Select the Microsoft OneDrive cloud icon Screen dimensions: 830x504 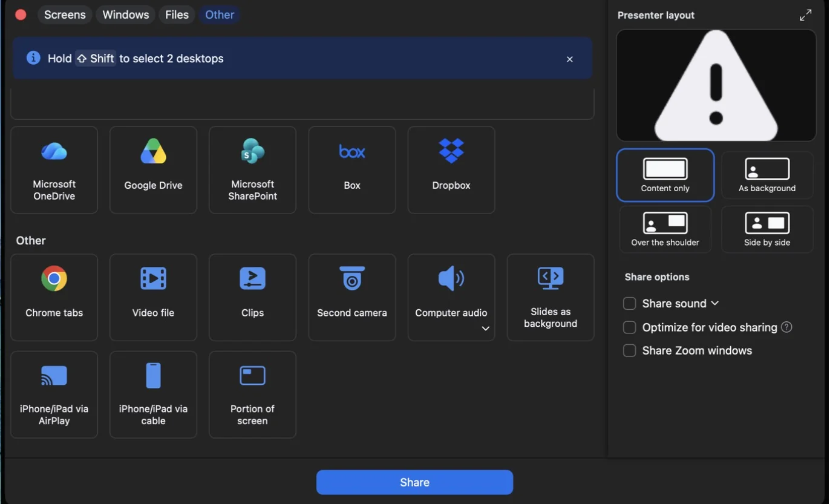coord(54,151)
